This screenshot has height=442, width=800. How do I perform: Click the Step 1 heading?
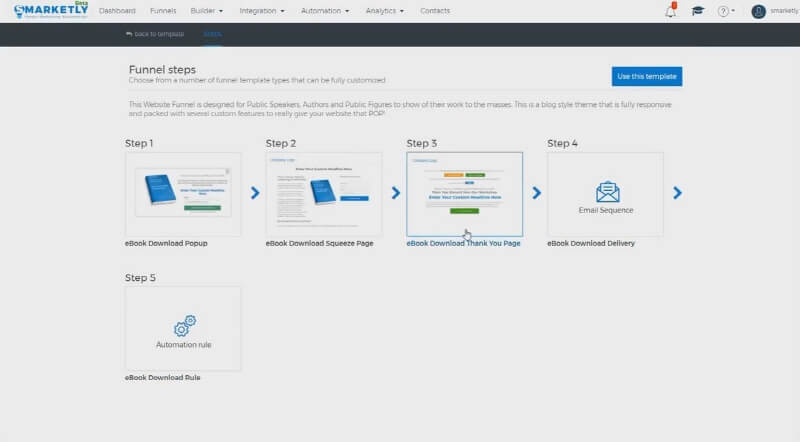click(x=139, y=143)
